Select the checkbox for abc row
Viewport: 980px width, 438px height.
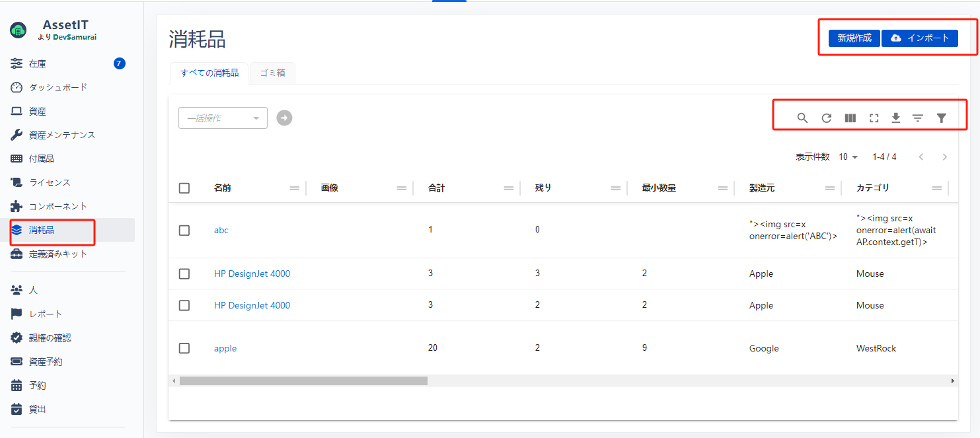pyautogui.click(x=184, y=231)
